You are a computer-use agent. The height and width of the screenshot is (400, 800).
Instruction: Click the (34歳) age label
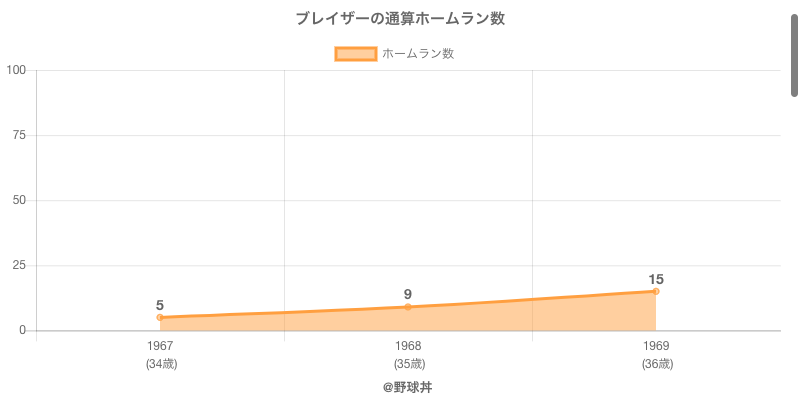pos(160,364)
